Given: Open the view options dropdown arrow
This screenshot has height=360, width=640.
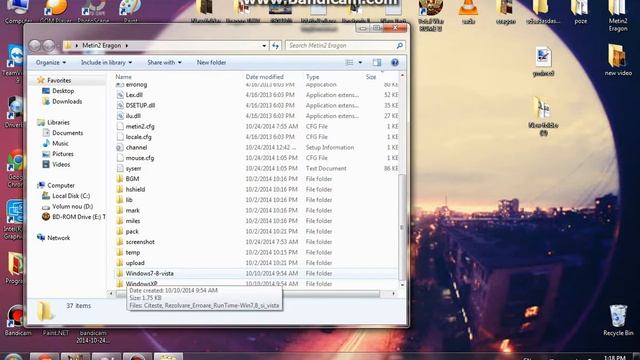Looking at the screenshot, I should pyautogui.click(x=360, y=62).
